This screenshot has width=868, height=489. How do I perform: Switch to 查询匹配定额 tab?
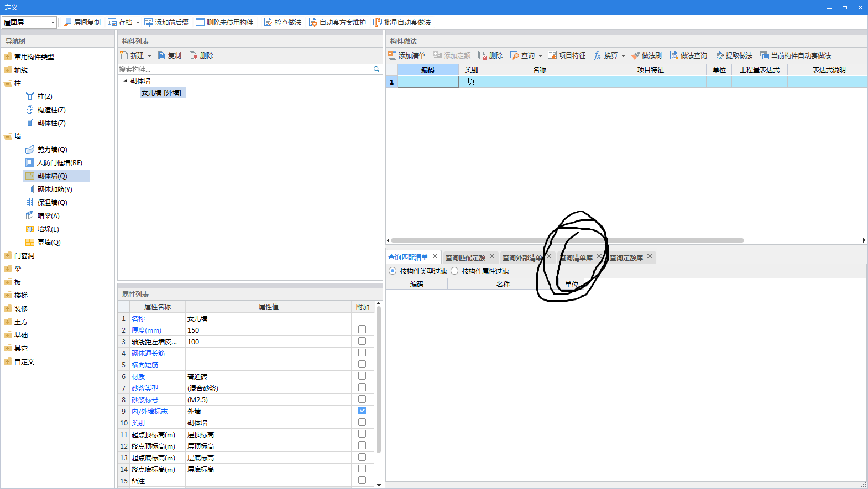[x=466, y=258]
